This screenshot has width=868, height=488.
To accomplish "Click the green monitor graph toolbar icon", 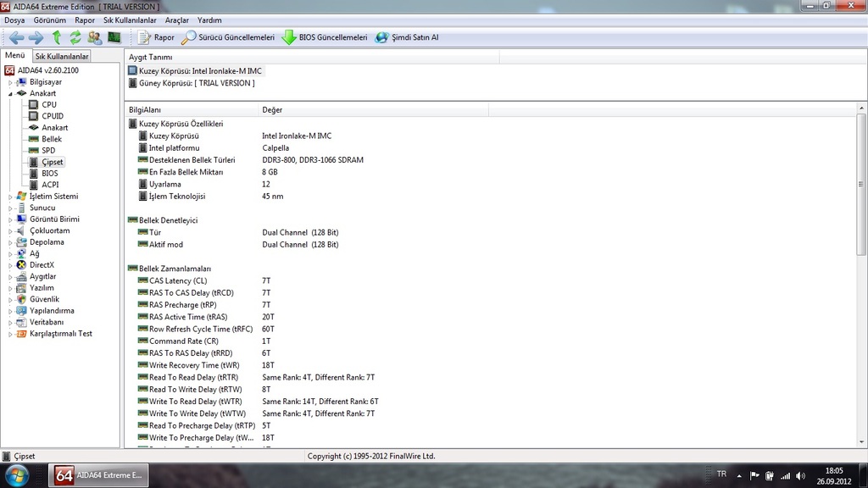I will tap(114, 37).
